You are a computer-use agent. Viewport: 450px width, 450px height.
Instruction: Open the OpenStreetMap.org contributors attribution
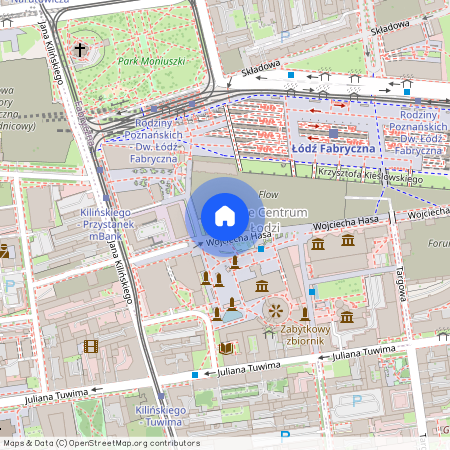coord(134,443)
